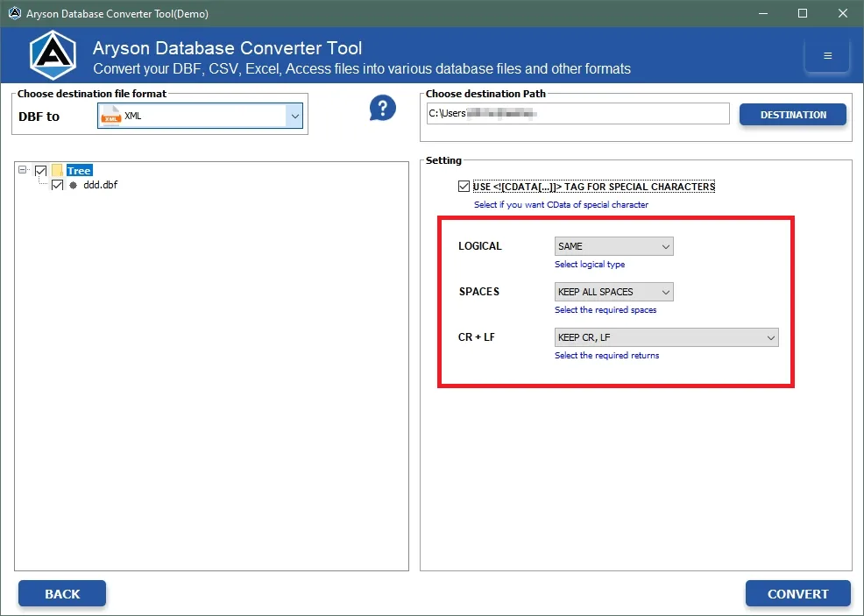This screenshot has height=616, width=864.
Task: Open the hamburger menu in the header
Action: tap(827, 55)
